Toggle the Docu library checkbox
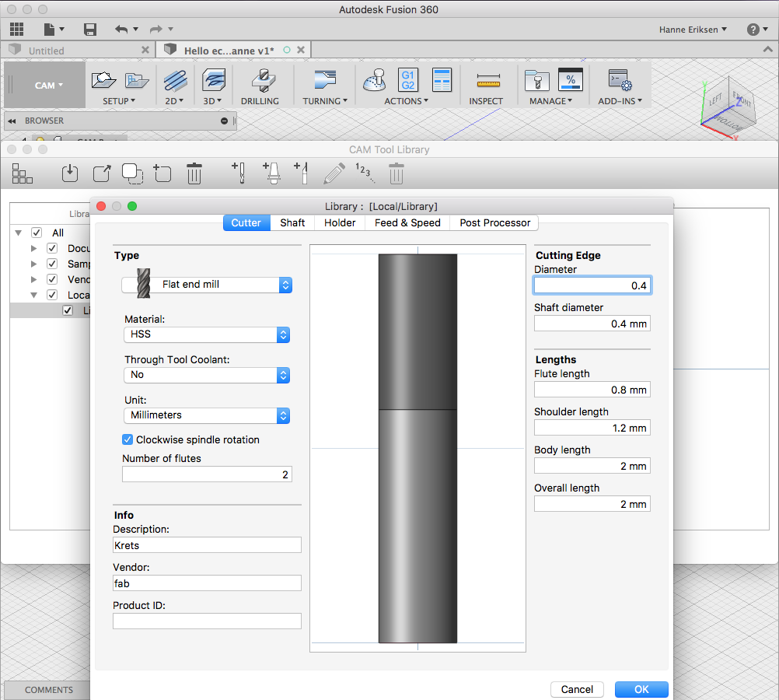 [52, 248]
